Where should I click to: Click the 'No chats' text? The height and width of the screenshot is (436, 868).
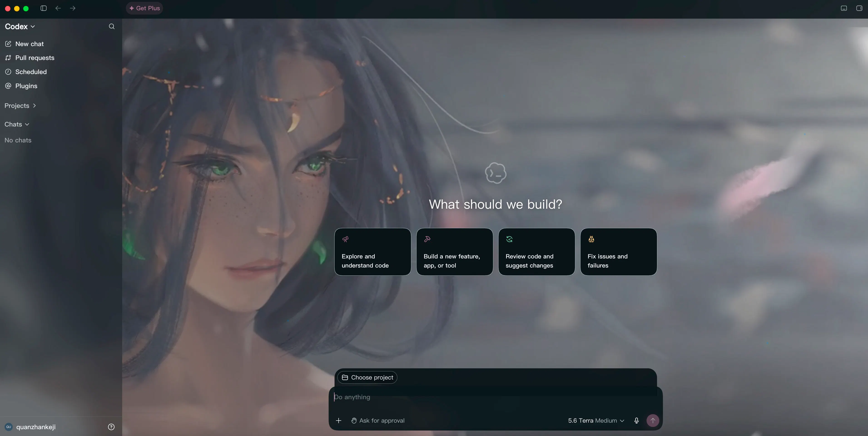click(x=18, y=140)
